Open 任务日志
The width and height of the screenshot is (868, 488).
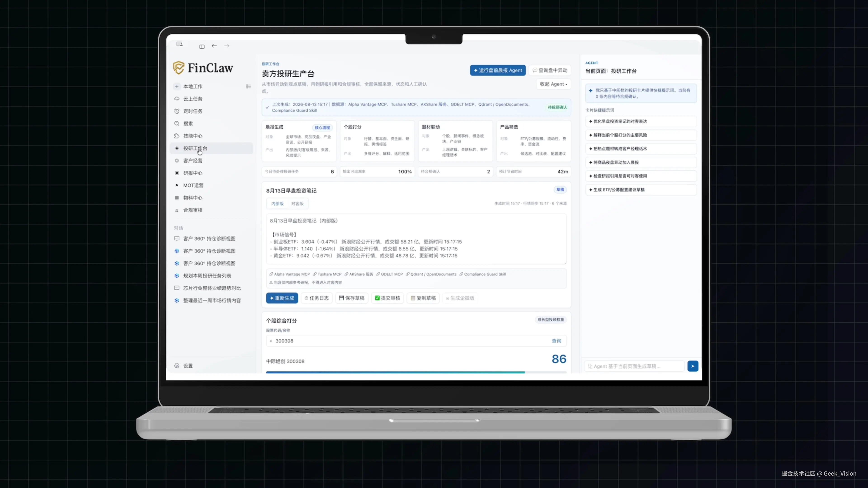pyautogui.click(x=316, y=298)
